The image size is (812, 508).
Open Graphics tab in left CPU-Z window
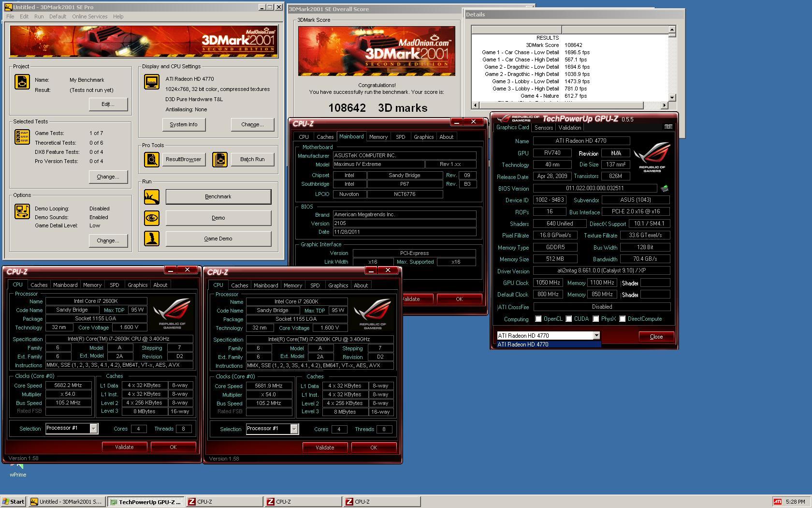[x=138, y=285]
